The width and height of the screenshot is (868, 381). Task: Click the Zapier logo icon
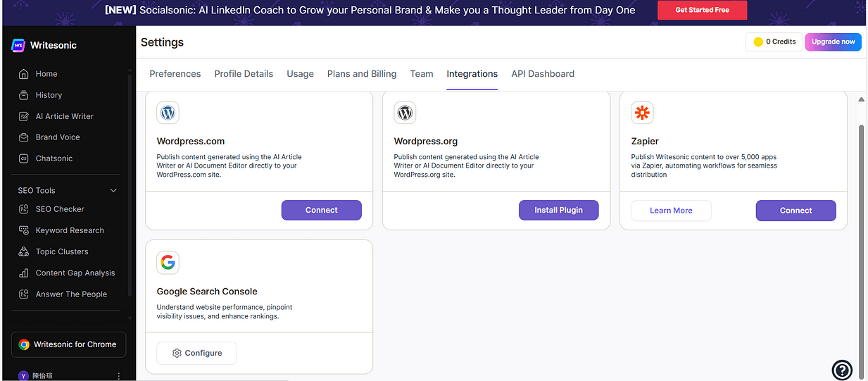click(x=642, y=113)
